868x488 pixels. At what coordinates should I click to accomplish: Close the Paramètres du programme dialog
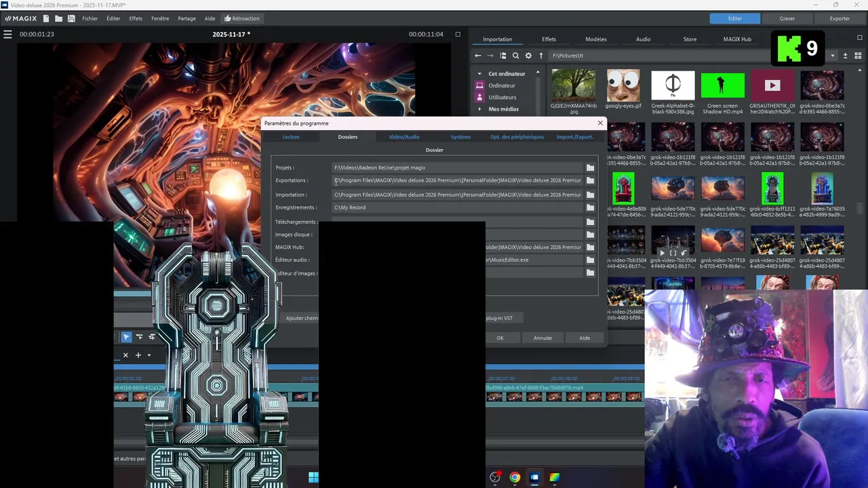pyautogui.click(x=600, y=123)
